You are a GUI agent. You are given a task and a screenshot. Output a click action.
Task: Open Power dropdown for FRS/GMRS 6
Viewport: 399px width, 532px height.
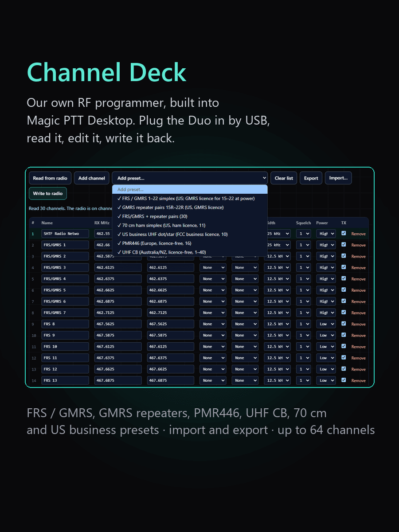[x=326, y=301]
